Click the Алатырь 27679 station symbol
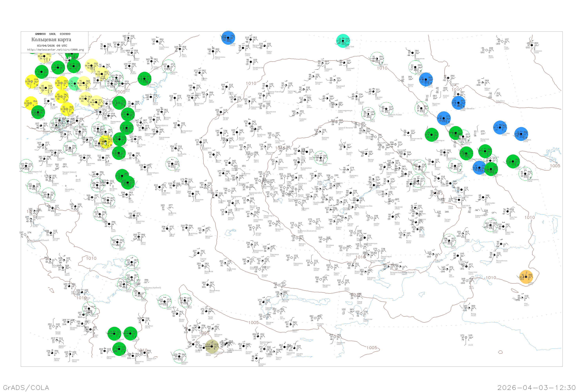 click(x=48, y=101)
